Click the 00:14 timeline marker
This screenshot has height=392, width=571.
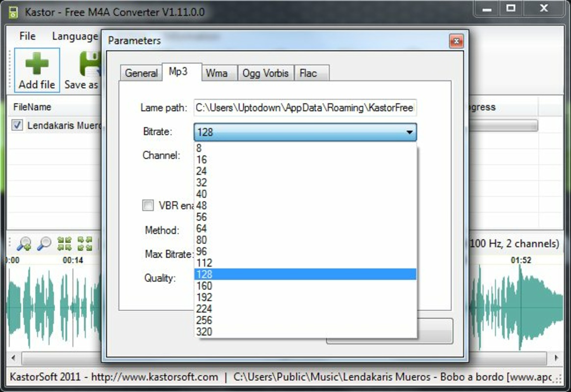pyautogui.click(x=73, y=260)
